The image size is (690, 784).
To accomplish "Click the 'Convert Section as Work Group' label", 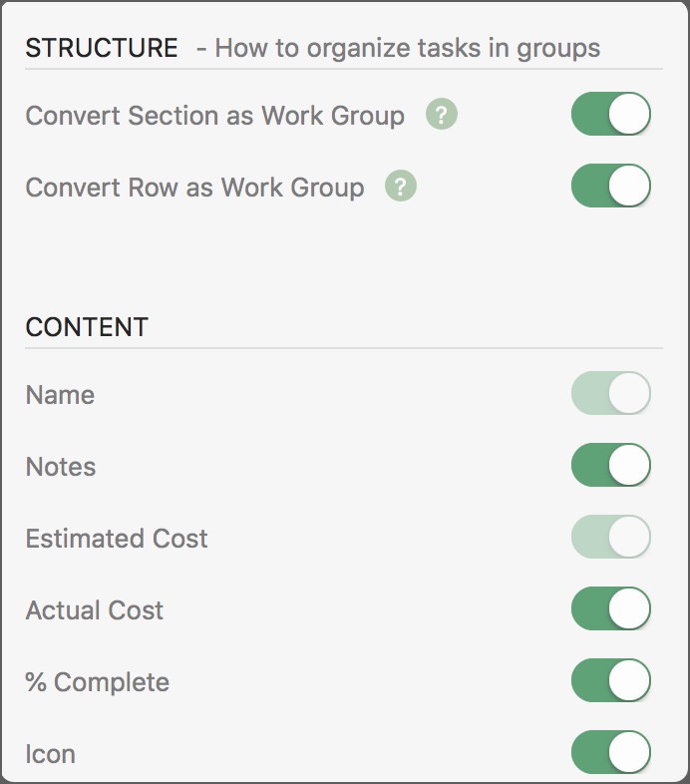I will [x=214, y=116].
